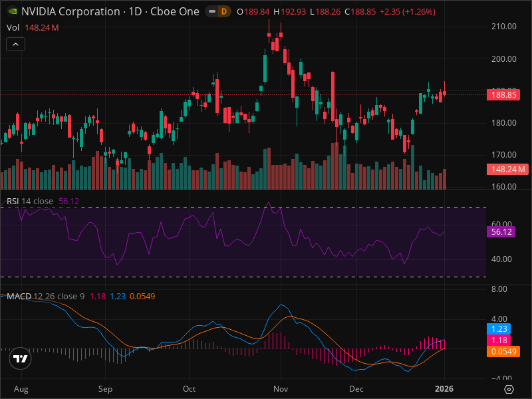
Task: Click the MACD legend value 0.0549
Action: (142, 296)
